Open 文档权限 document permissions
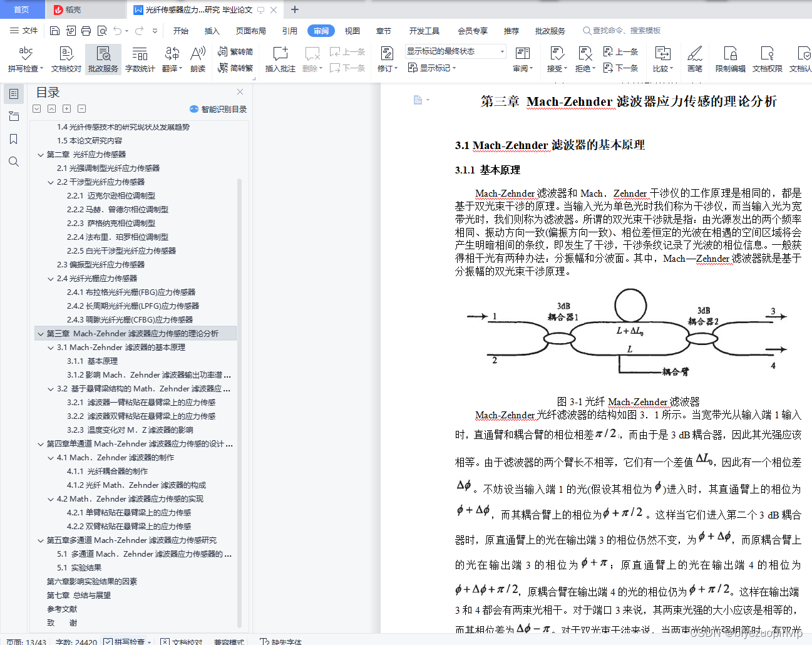 coord(768,59)
